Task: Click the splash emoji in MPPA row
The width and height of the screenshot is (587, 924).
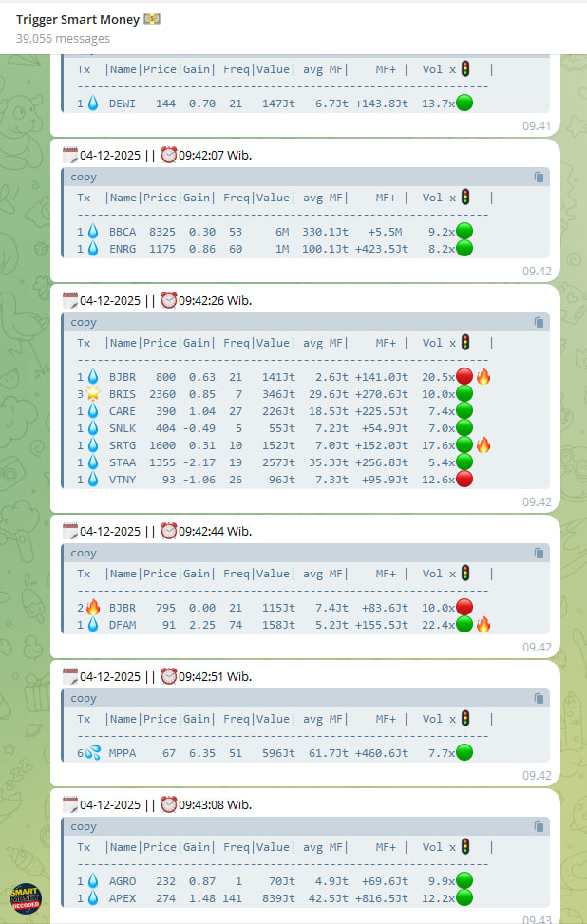Action: click(x=93, y=752)
